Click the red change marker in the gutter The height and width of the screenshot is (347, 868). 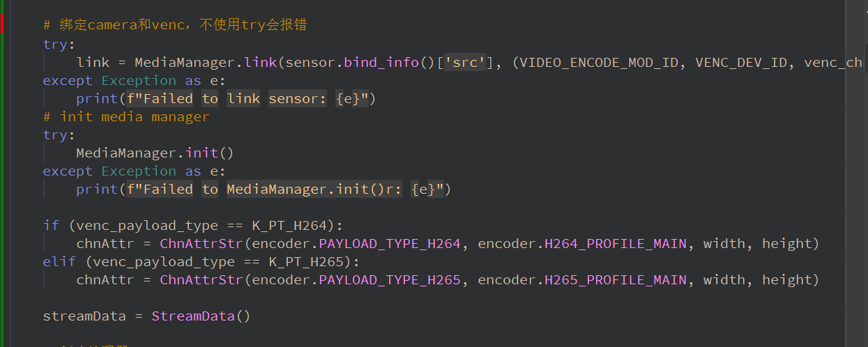[x=2, y=24]
